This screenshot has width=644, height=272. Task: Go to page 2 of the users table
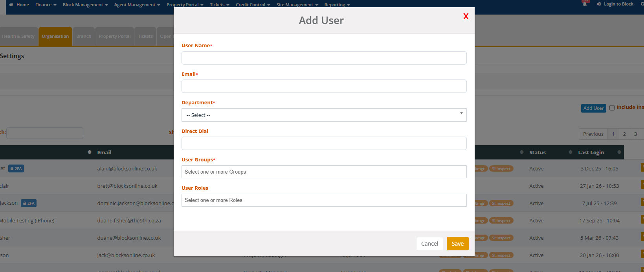pyautogui.click(x=624, y=134)
